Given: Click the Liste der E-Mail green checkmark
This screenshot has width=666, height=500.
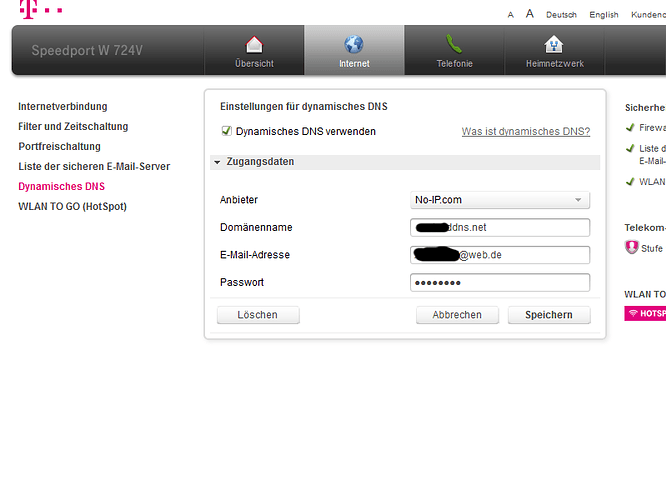Looking at the screenshot, I should pos(630,148).
